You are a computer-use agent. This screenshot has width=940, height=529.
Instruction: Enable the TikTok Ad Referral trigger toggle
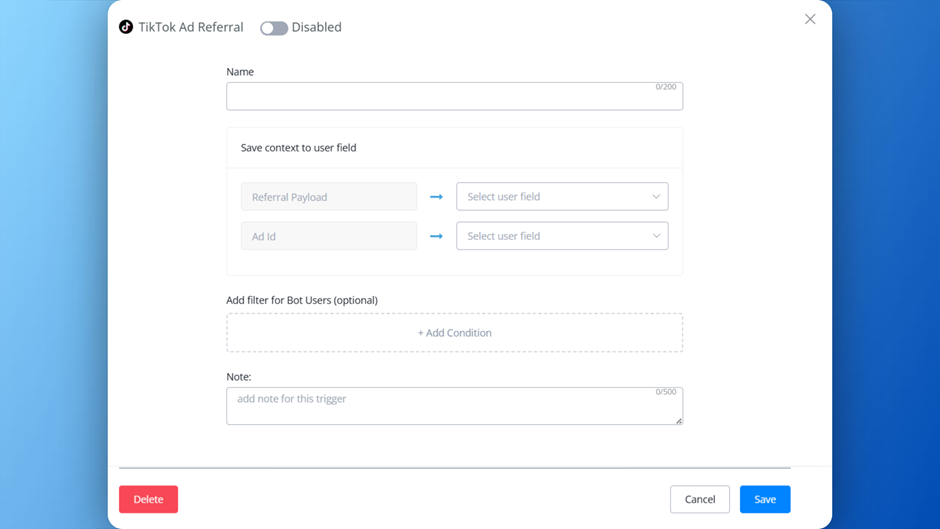click(x=273, y=28)
